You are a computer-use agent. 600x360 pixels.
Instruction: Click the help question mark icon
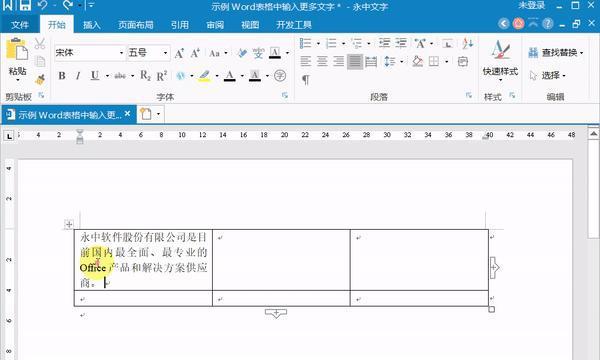(x=548, y=24)
